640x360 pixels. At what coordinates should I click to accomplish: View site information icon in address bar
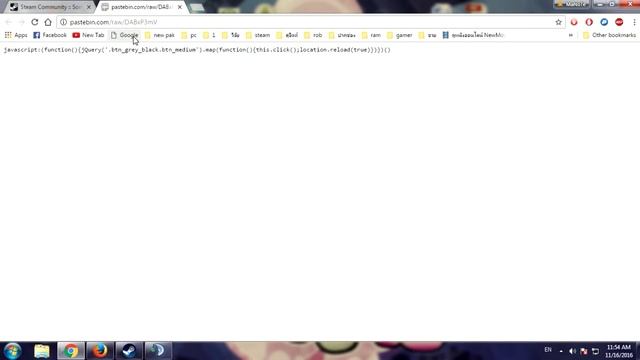point(63,22)
